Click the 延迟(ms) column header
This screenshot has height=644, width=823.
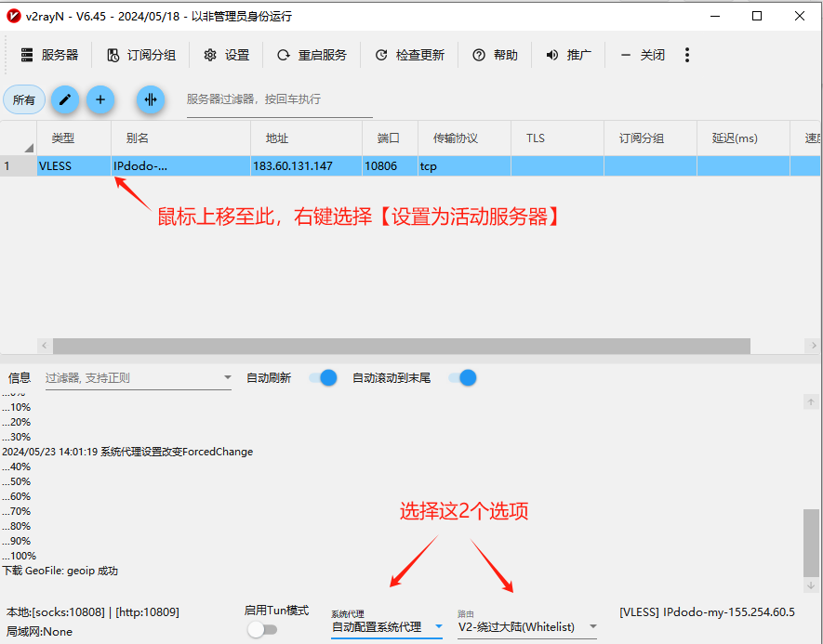(743, 138)
